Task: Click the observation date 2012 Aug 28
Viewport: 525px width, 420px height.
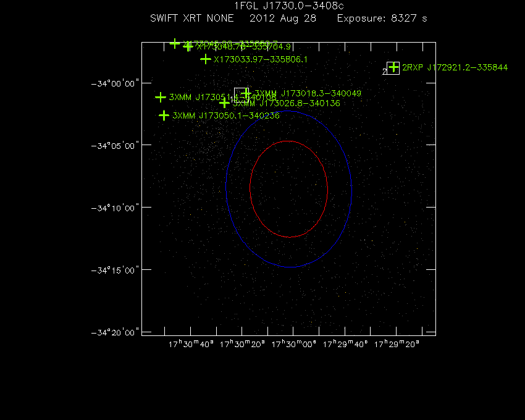Action: click(x=283, y=18)
